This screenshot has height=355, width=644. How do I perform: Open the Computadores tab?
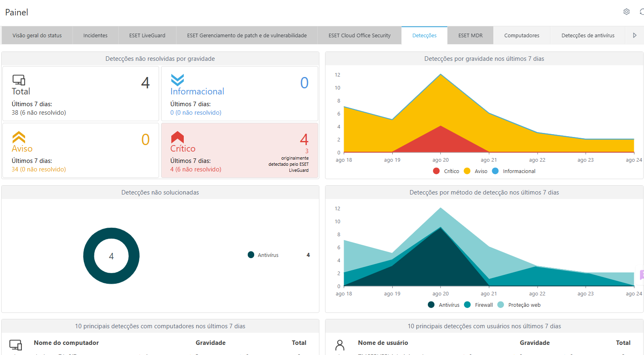[521, 36]
